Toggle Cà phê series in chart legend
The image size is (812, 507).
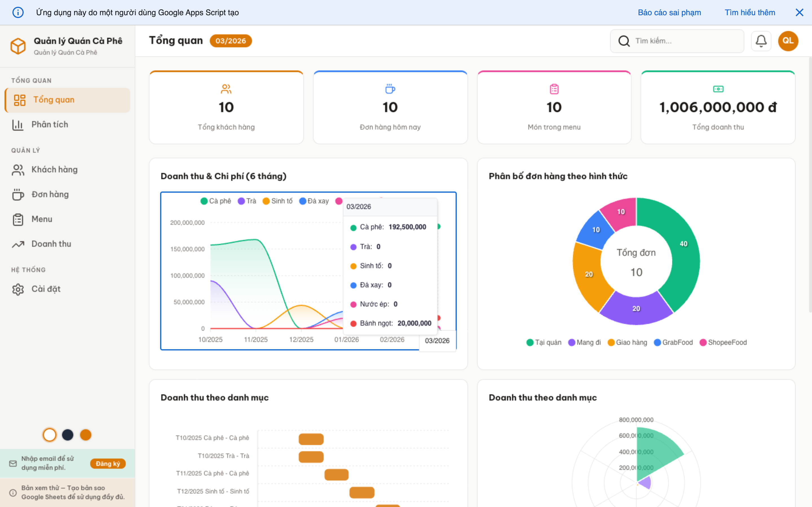pyautogui.click(x=216, y=201)
